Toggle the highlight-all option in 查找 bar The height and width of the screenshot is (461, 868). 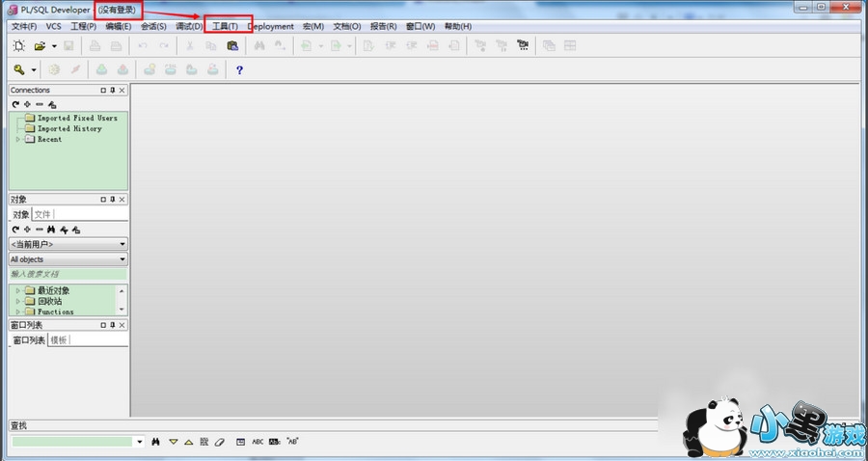pyautogui.click(x=204, y=442)
